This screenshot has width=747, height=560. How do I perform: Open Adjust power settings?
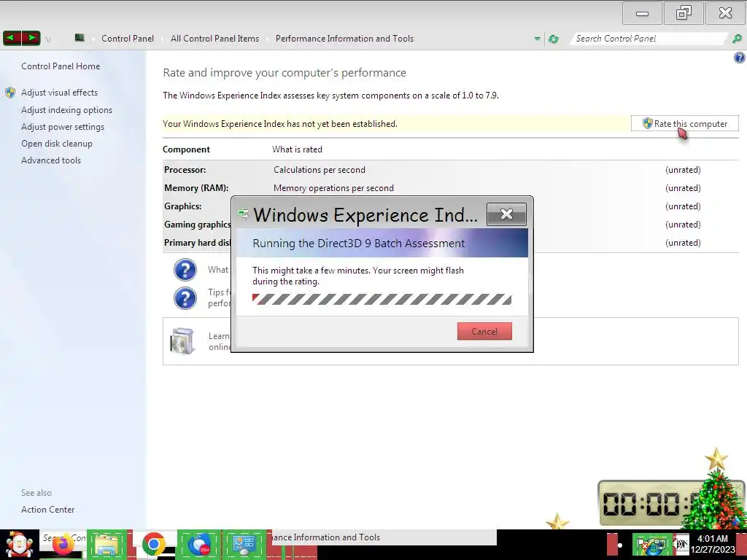click(x=63, y=127)
